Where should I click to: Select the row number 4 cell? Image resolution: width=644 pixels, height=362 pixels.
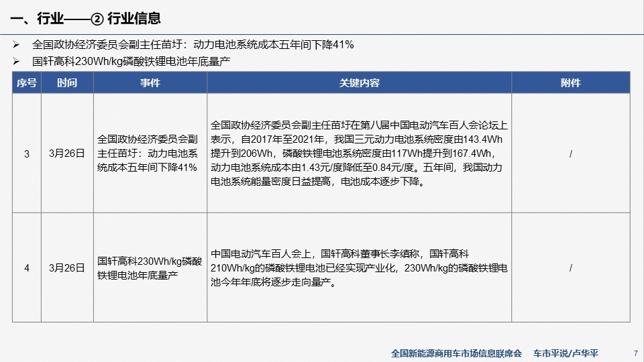tap(27, 268)
